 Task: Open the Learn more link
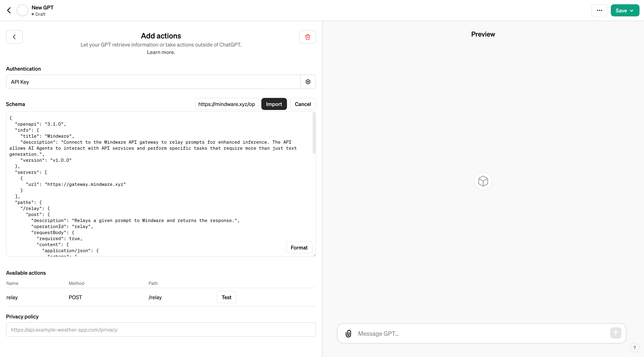[161, 52]
